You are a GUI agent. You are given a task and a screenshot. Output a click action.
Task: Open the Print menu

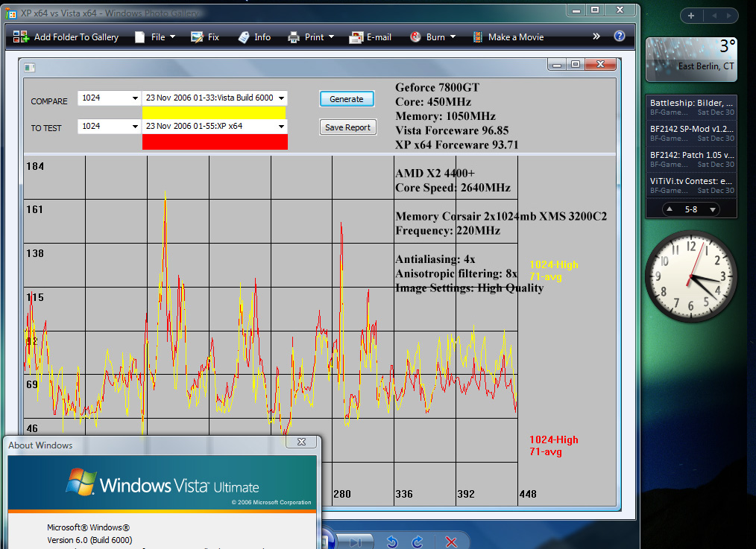pos(311,37)
